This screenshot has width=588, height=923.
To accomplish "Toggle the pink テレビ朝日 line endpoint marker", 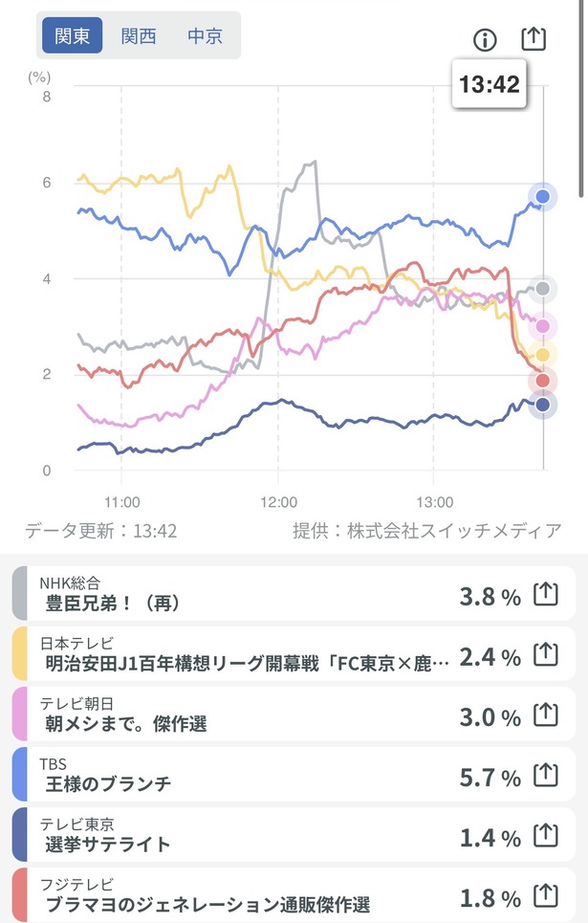I will (x=542, y=326).
